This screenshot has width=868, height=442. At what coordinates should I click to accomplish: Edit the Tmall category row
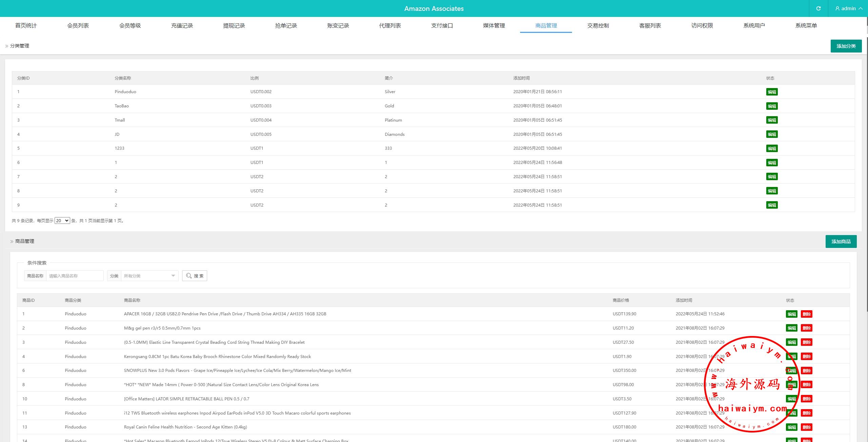[x=772, y=120]
